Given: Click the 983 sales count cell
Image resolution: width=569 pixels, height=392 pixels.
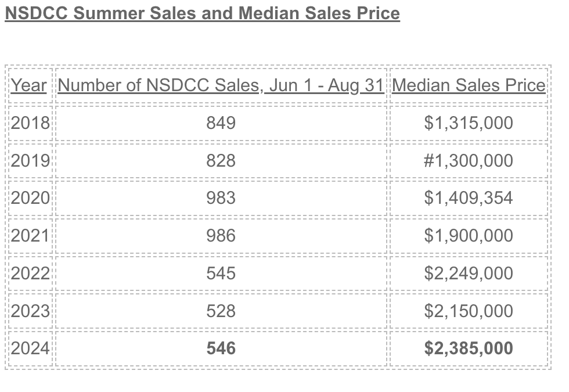Looking at the screenshot, I should coord(221,198).
